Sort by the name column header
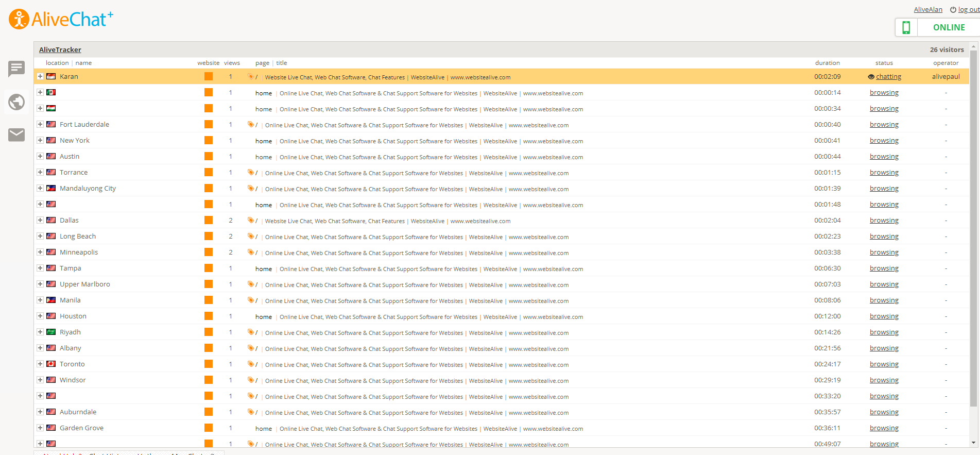 pos(83,63)
